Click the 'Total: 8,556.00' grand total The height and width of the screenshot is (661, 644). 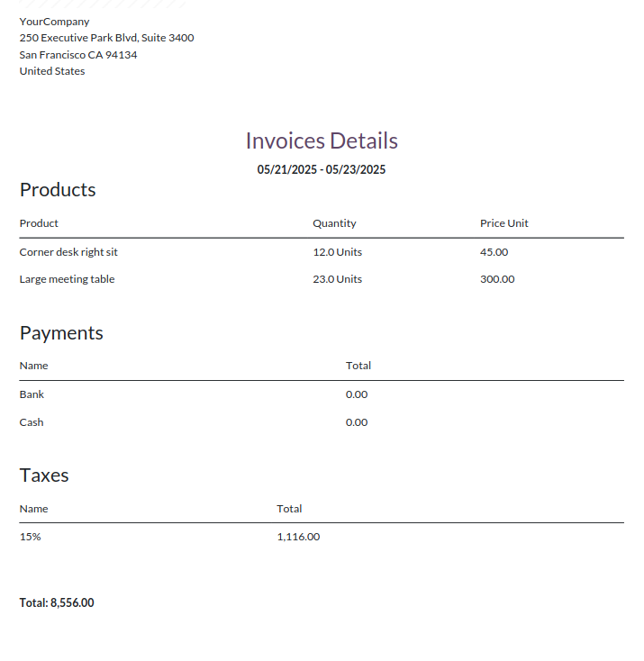coord(57,602)
